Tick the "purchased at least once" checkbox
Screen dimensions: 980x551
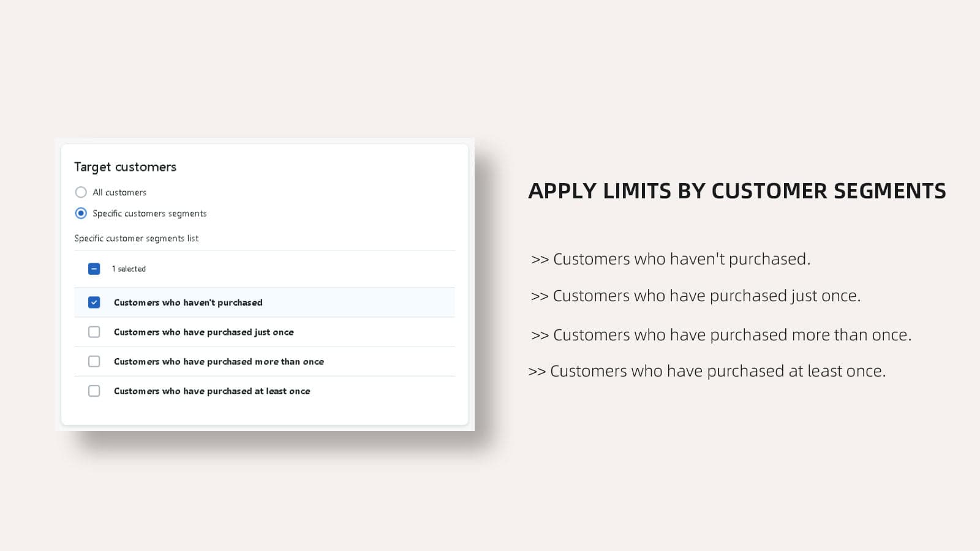click(x=94, y=391)
